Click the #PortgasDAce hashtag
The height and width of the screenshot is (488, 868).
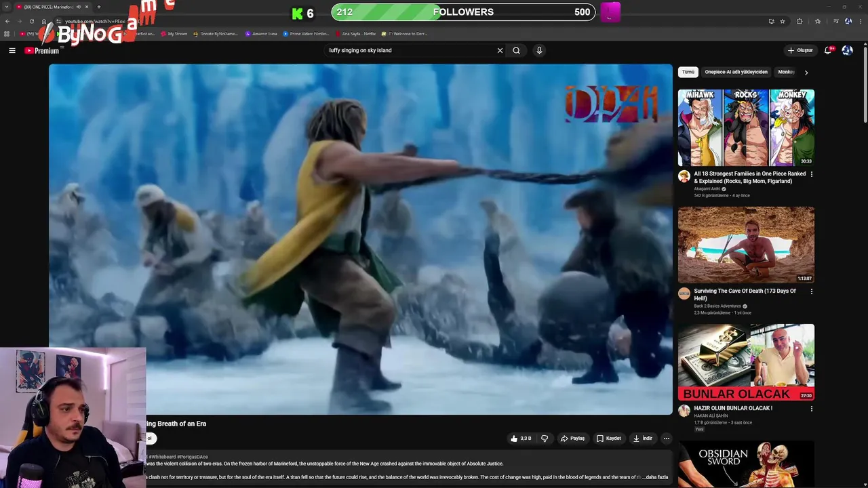click(x=193, y=457)
